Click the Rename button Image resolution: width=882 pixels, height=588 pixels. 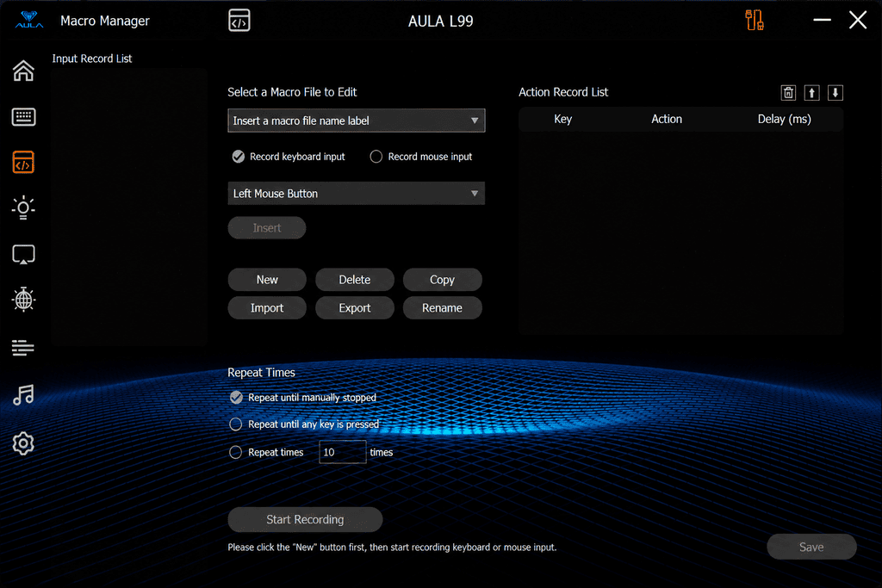coord(442,308)
